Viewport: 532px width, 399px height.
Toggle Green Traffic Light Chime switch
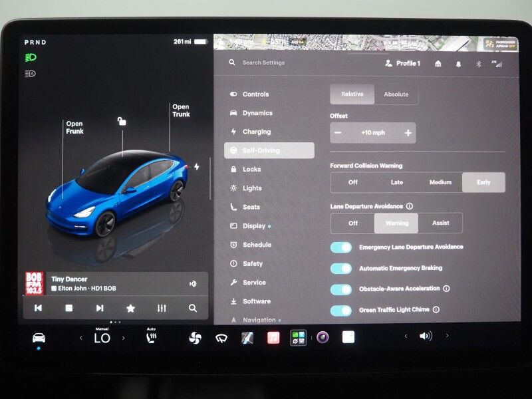341,310
